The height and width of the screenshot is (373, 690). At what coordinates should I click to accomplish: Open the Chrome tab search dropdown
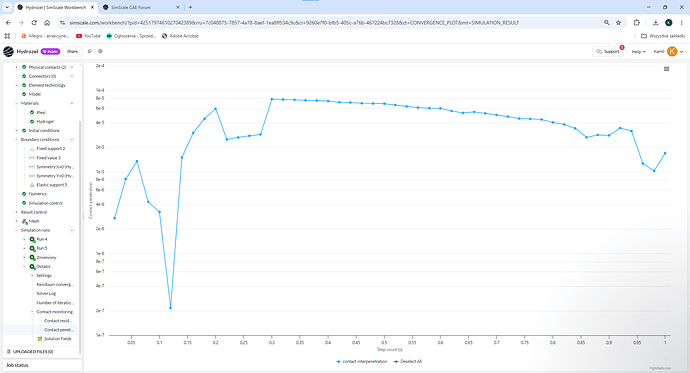(x=7, y=7)
